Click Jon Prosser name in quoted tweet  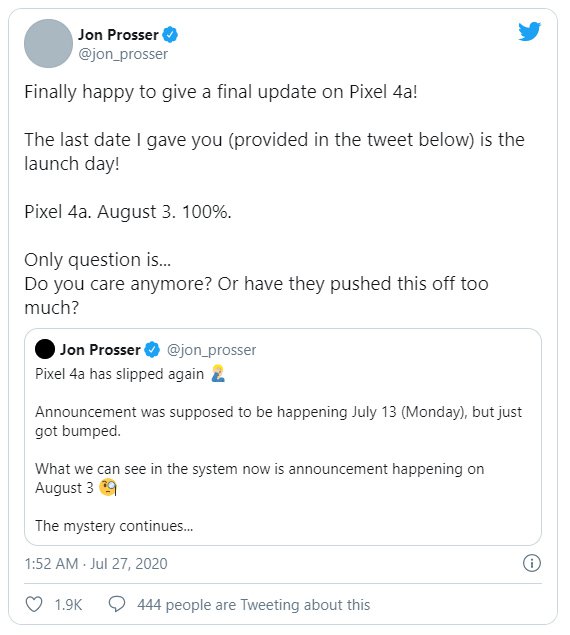pos(100,349)
